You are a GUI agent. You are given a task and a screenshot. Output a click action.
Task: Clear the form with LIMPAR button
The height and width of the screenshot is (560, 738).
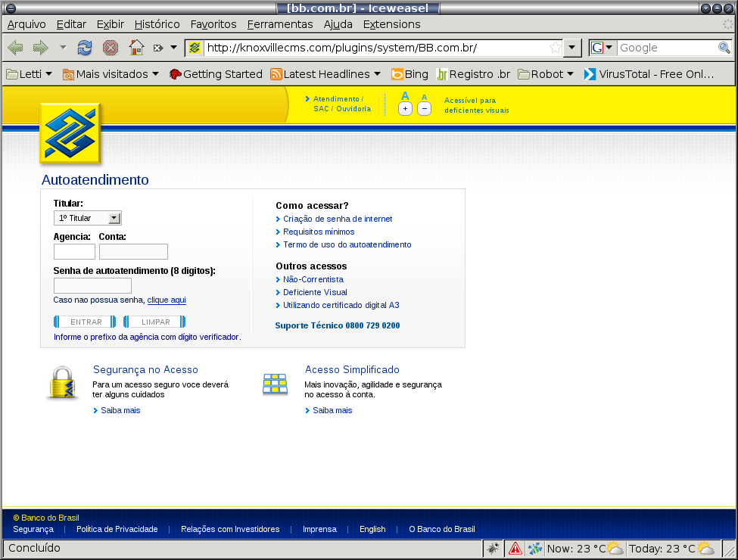point(154,322)
